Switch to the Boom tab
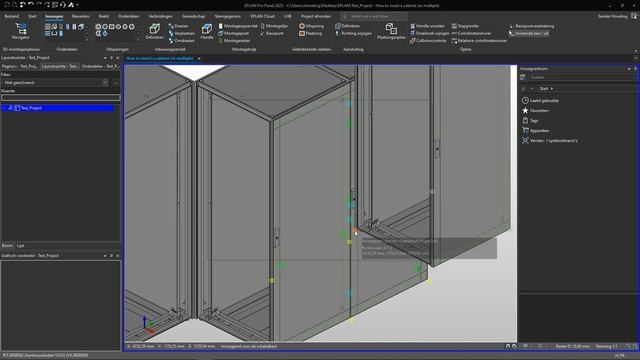 click(x=7, y=246)
